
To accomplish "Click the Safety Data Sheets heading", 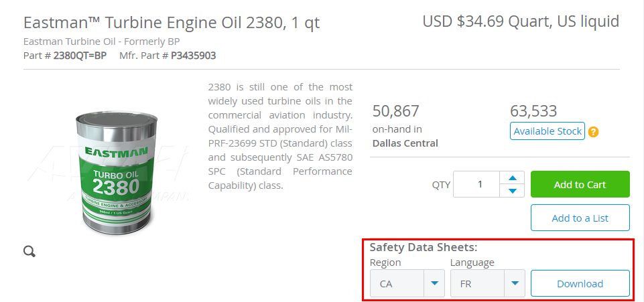I will tap(423, 247).
